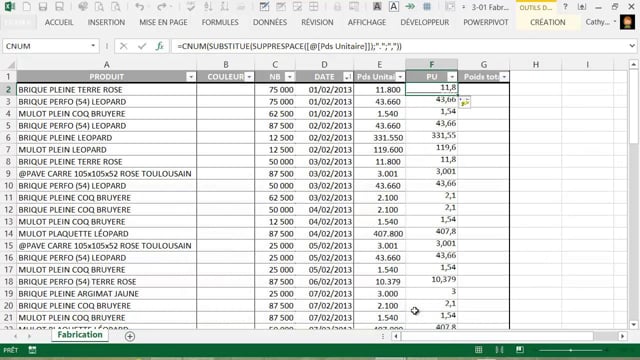Viewport: 640px width, 360px height.
Task: Select column H header
Action: (536, 64)
